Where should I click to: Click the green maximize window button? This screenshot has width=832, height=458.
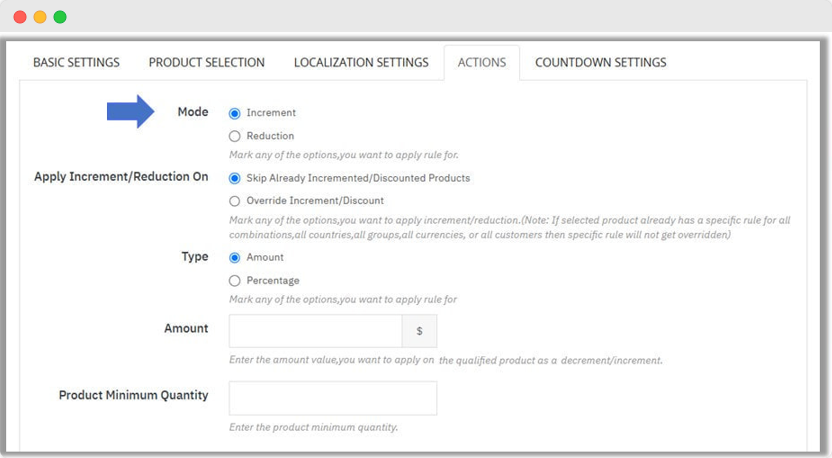pyautogui.click(x=60, y=17)
